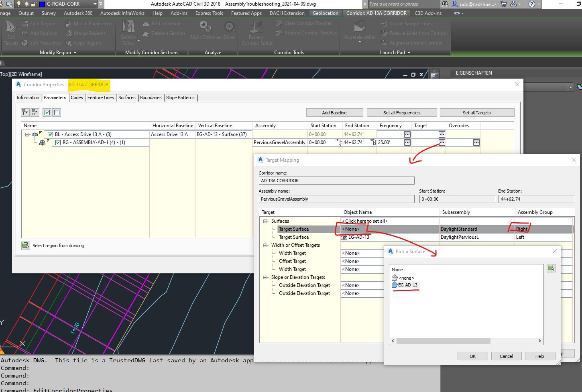Collapse the BL - Access Drive baseline tree node
The width and height of the screenshot is (582, 392).
pos(27,134)
